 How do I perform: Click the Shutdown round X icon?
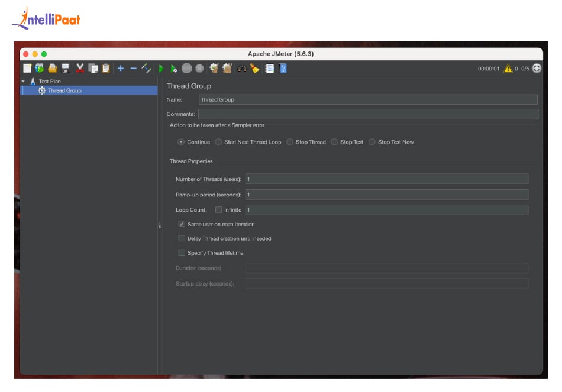pyautogui.click(x=199, y=69)
